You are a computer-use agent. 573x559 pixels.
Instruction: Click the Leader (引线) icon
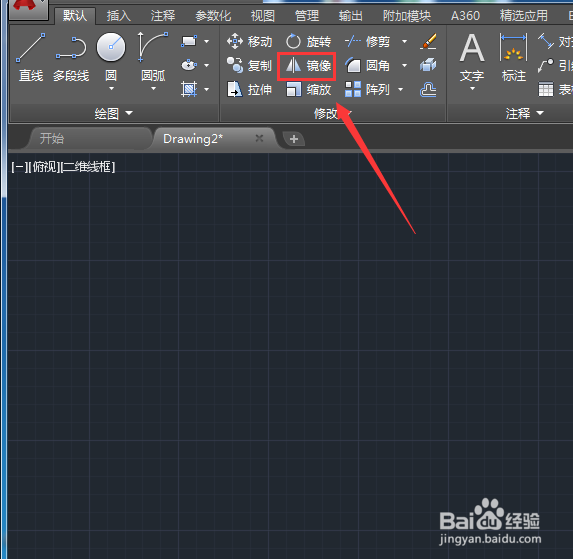(x=546, y=65)
